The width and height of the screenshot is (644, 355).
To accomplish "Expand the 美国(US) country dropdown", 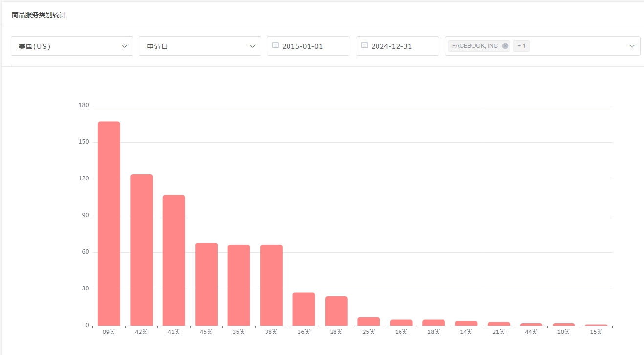I will pos(72,46).
